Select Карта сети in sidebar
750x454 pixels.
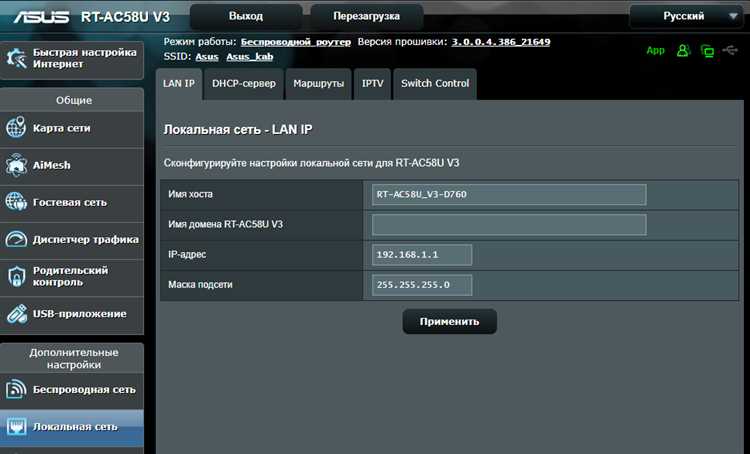(72, 128)
